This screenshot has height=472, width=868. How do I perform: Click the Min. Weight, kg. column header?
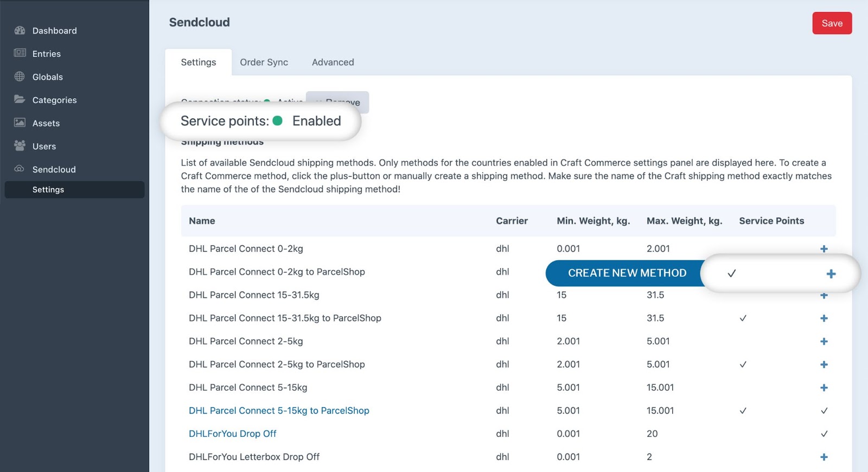[x=593, y=221]
